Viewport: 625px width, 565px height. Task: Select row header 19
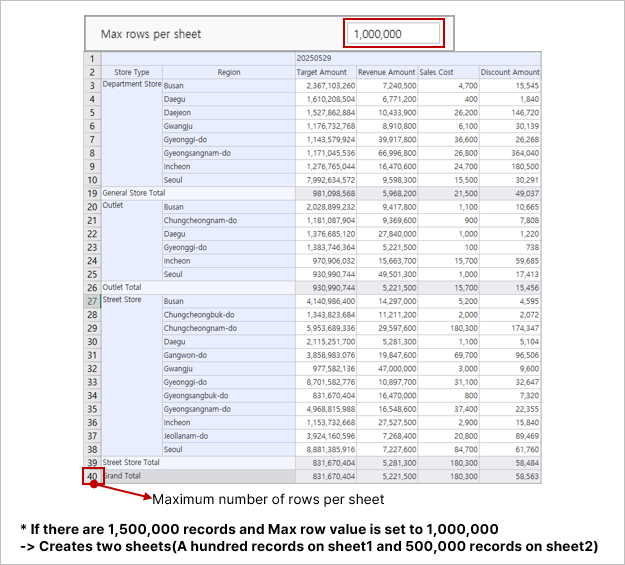pos(92,193)
